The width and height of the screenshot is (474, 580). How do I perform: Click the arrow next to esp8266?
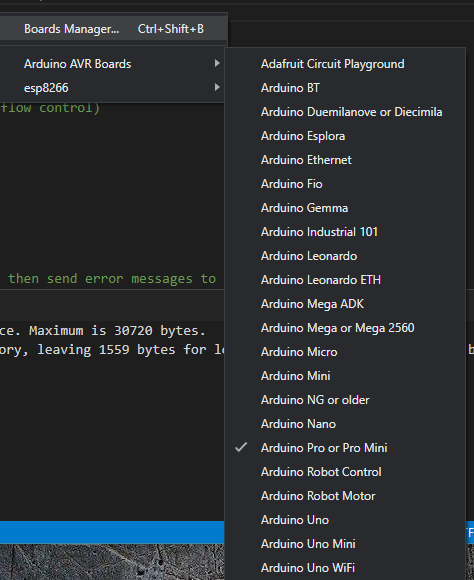point(217,87)
